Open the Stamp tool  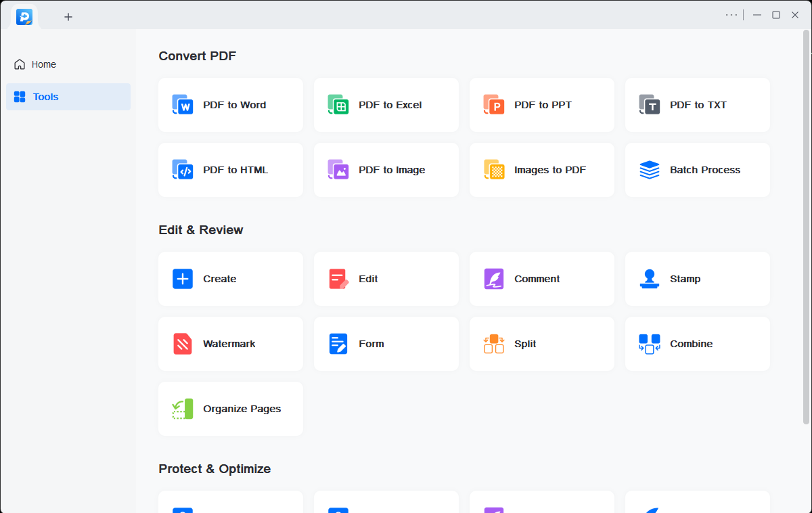click(x=697, y=279)
